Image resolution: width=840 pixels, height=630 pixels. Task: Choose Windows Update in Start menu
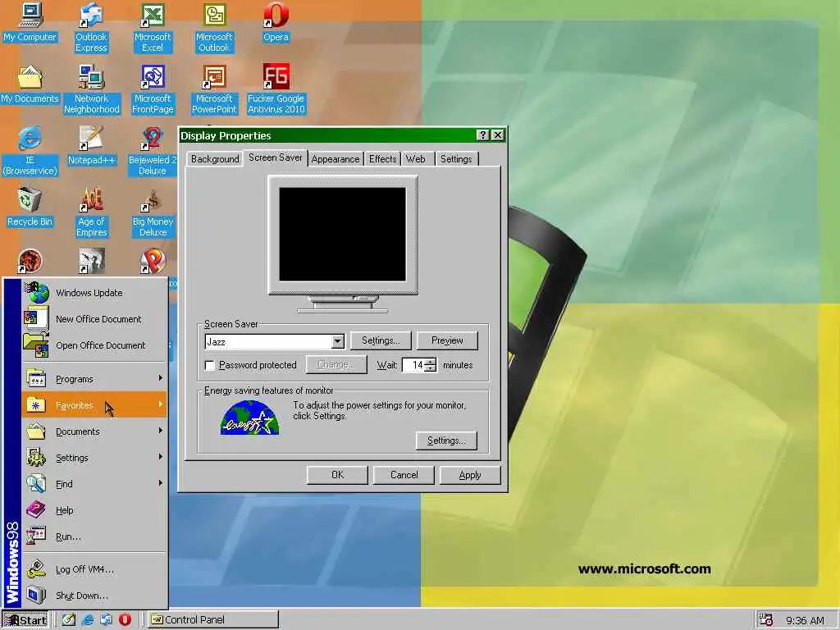tap(94, 293)
